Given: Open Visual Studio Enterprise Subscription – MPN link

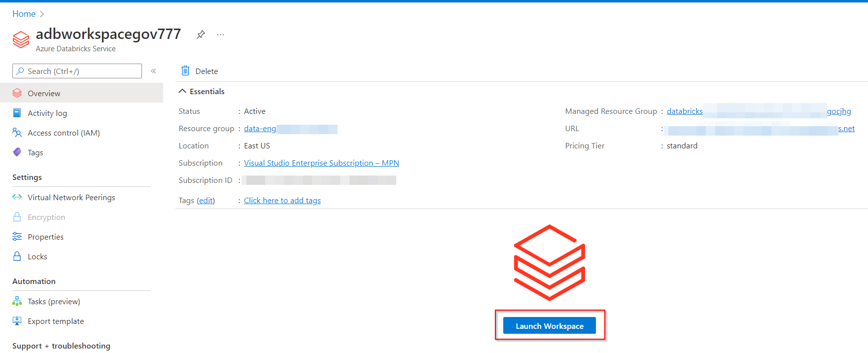Looking at the screenshot, I should 321,163.
